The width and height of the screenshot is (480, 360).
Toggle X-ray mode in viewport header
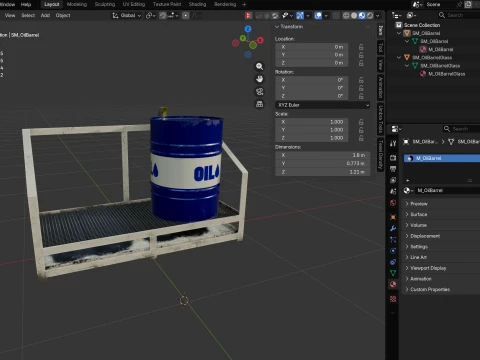336,15
